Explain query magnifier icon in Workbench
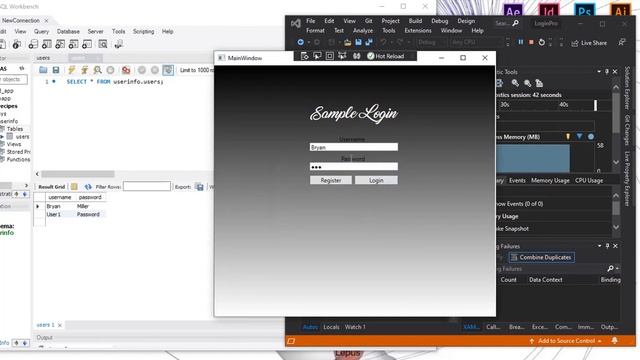The height and width of the screenshot is (360, 640). tap(98, 70)
